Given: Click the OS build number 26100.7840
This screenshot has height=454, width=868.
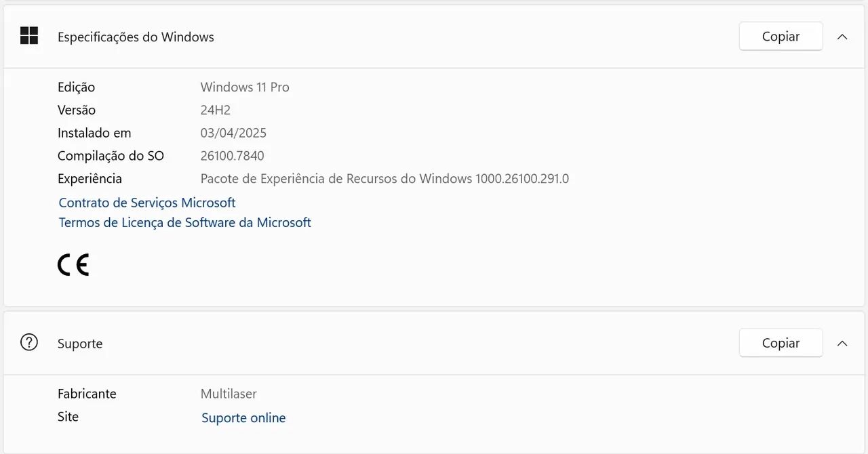Looking at the screenshot, I should point(233,156).
